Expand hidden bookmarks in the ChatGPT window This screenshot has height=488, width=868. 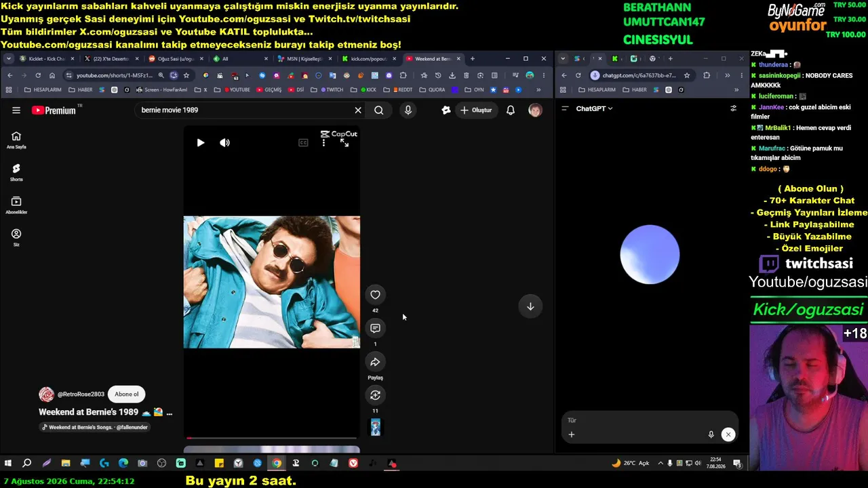pyautogui.click(x=736, y=89)
